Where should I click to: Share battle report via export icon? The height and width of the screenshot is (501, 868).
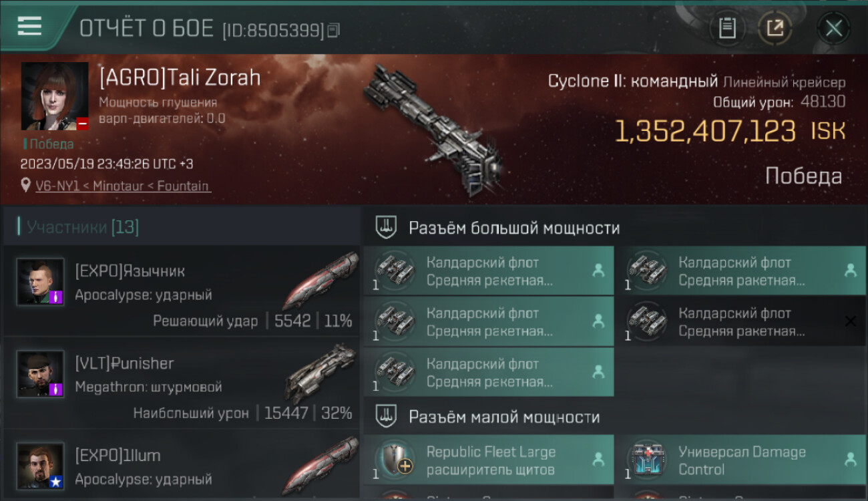point(775,28)
